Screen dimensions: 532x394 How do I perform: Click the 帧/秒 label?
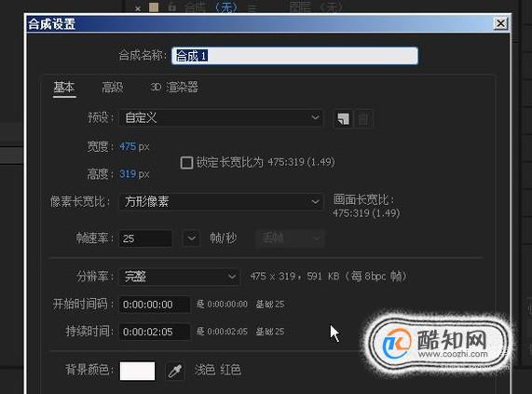(x=224, y=238)
